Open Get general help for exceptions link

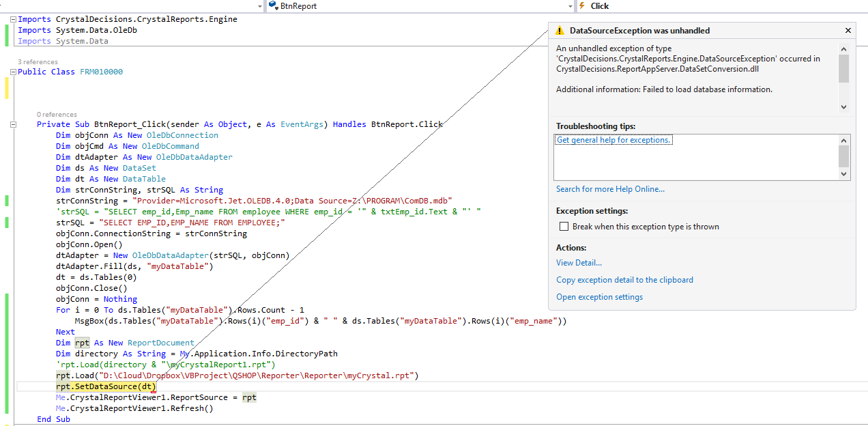[614, 140]
